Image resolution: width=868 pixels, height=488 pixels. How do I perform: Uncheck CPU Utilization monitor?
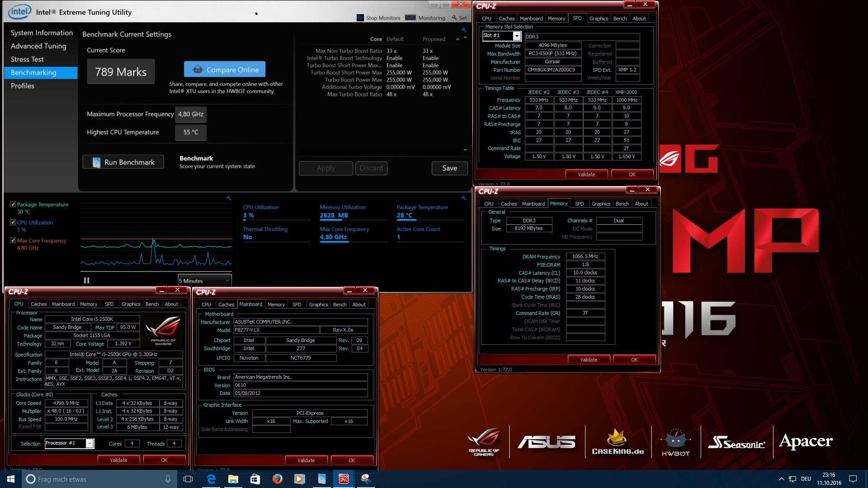[x=13, y=222]
